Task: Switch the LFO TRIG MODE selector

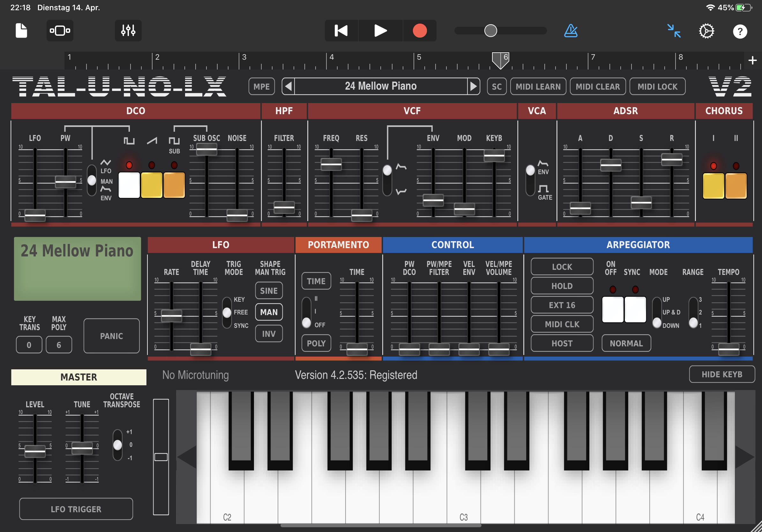Action: pyautogui.click(x=227, y=313)
